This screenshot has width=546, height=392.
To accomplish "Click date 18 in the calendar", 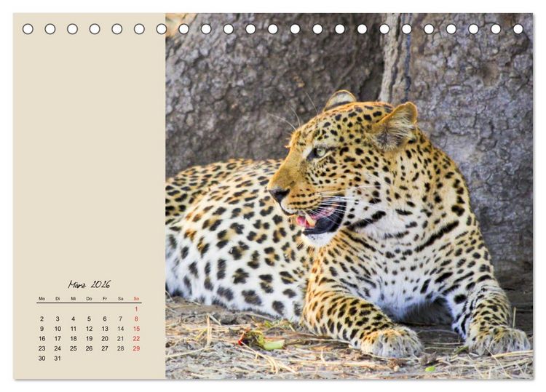I will click(73, 338).
